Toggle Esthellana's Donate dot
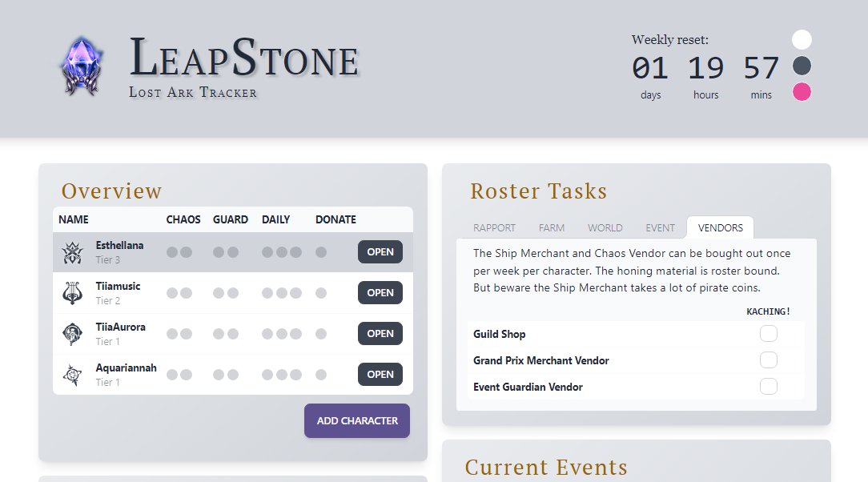Image resolution: width=868 pixels, height=482 pixels. click(321, 252)
